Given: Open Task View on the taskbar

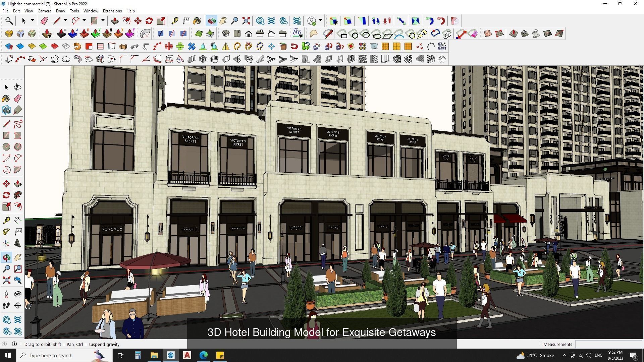Looking at the screenshot, I should [121, 355].
